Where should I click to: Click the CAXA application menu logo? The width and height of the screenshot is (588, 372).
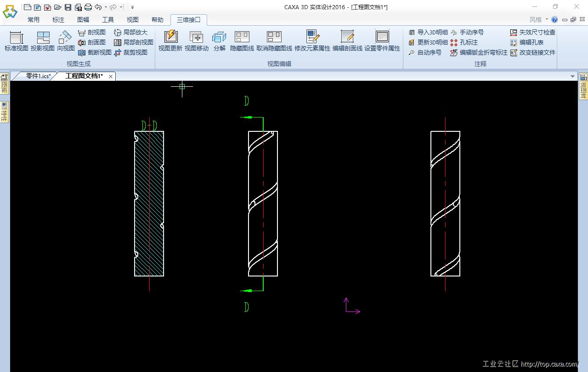click(10, 11)
